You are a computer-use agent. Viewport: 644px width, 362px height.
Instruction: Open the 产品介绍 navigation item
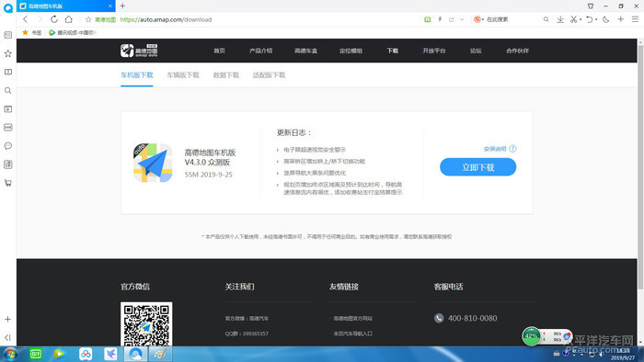260,51
